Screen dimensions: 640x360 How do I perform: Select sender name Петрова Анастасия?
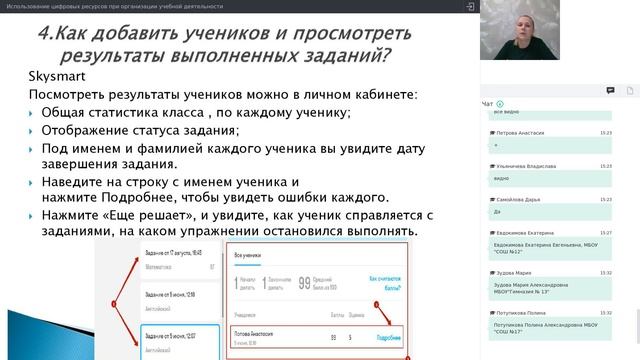pyautogui.click(x=520, y=133)
